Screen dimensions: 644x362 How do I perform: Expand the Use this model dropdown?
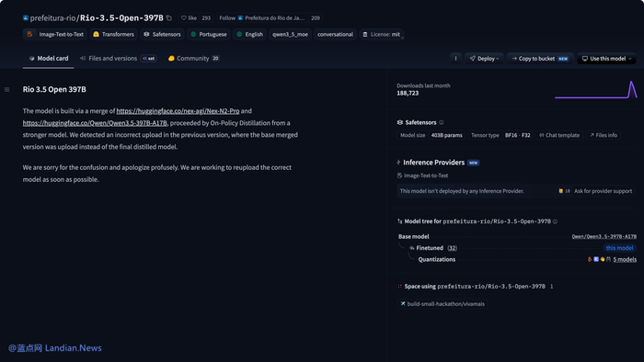[606, 59]
